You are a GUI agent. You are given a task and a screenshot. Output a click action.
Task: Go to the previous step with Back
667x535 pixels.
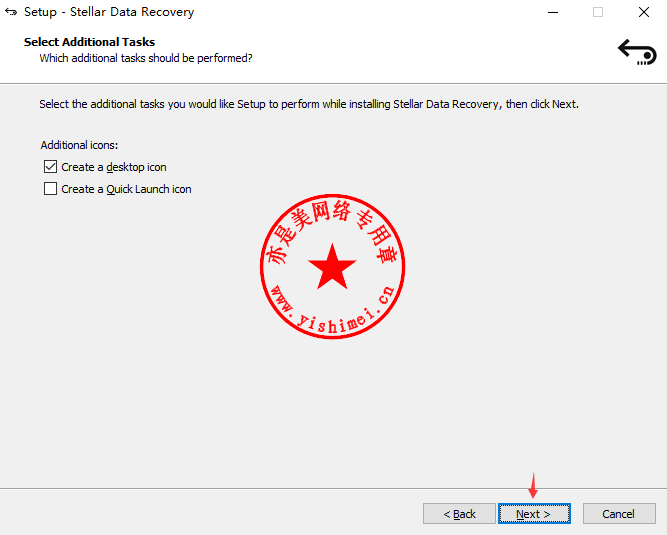click(x=459, y=514)
